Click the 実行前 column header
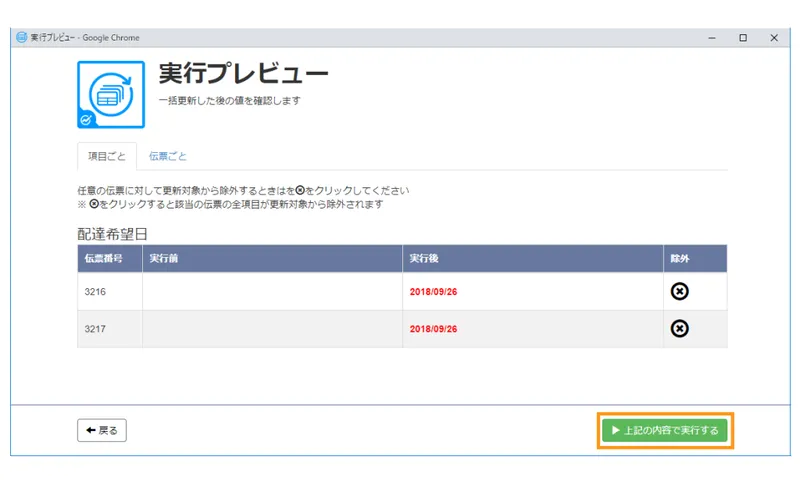Viewport: 800px width, 481px height. 272,258
